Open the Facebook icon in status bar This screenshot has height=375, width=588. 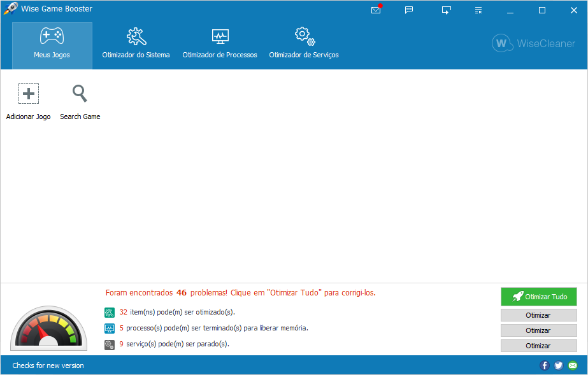click(545, 365)
